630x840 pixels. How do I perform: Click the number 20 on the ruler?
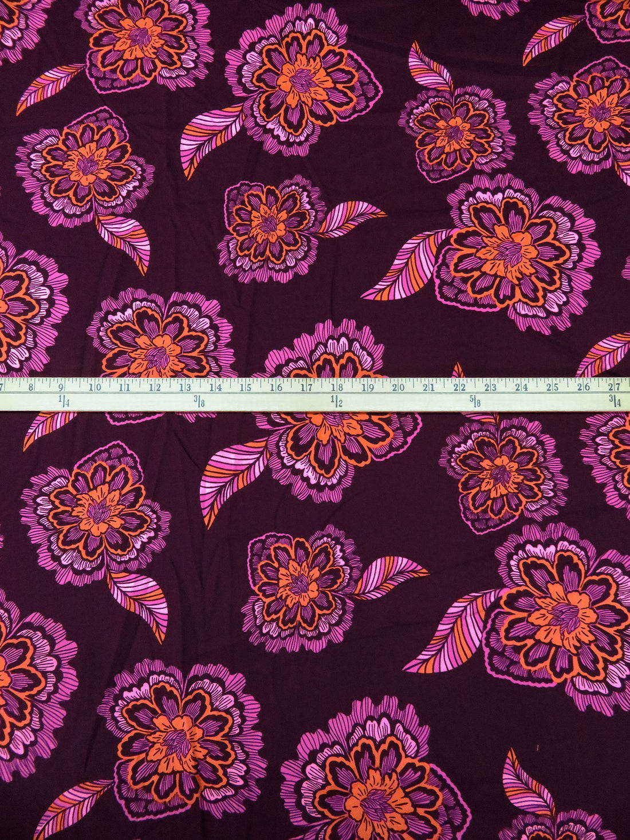point(398,387)
